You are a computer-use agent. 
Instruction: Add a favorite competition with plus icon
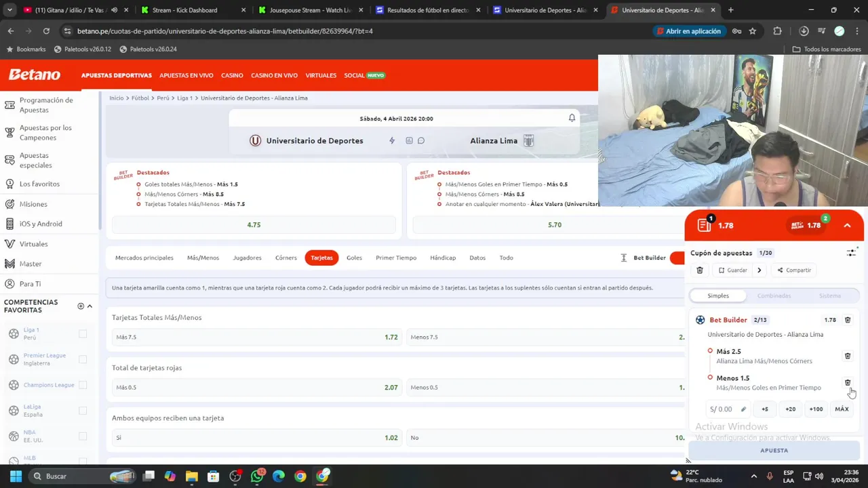tap(81, 306)
